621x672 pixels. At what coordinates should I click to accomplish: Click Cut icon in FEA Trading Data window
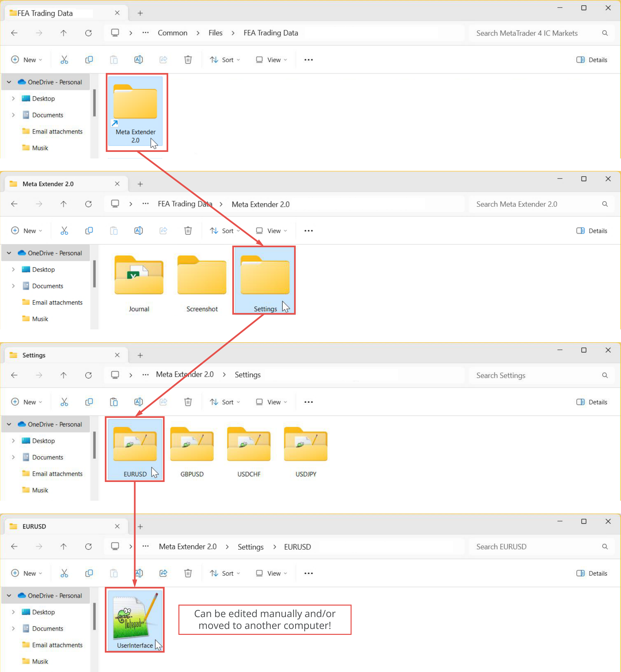64,60
